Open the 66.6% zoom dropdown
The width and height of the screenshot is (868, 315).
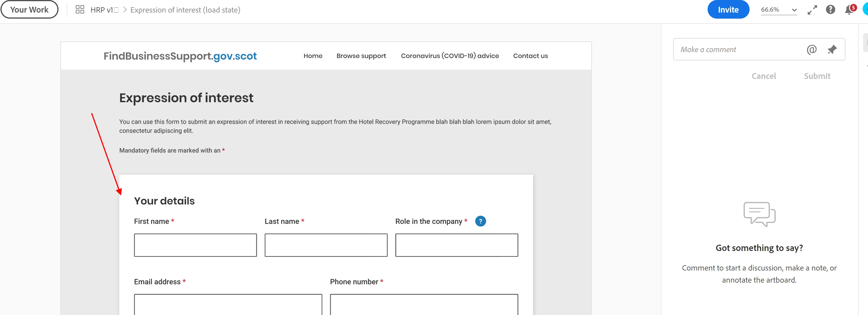click(x=778, y=10)
